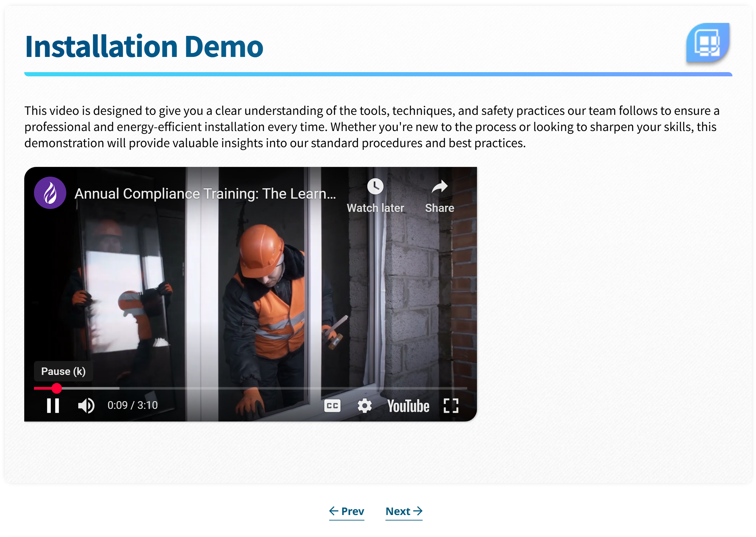Screen dimensions: 756x537
Task: Enter fullscreen mode icon
Action: tap(451, 406)
